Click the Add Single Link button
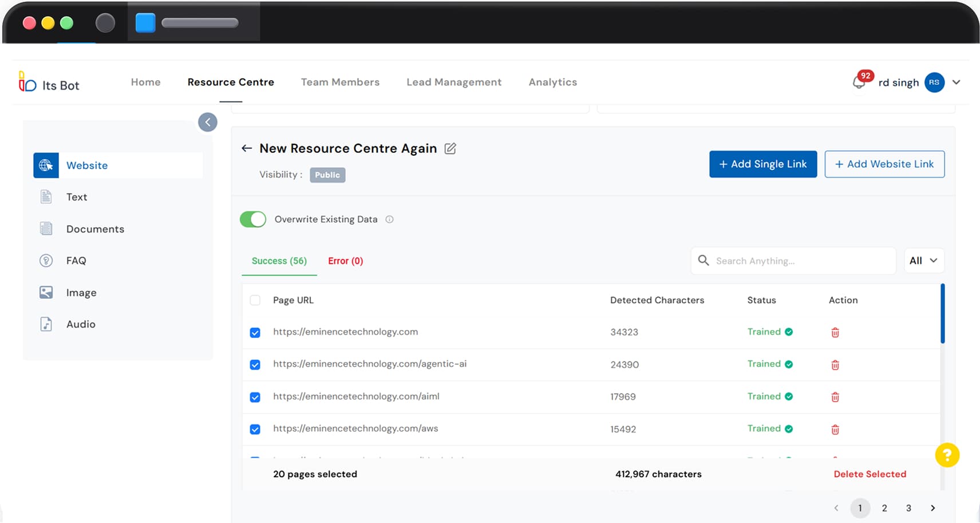 [763, 164]
